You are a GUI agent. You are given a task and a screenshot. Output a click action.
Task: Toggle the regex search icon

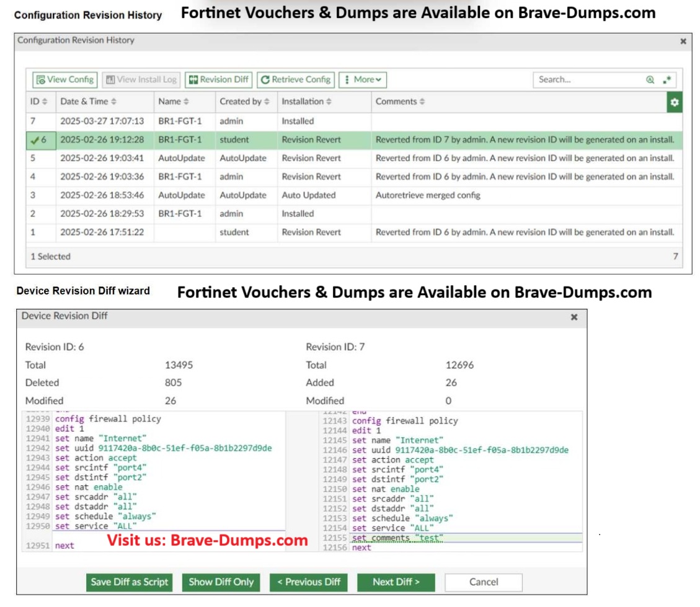(x=667, y=79)
